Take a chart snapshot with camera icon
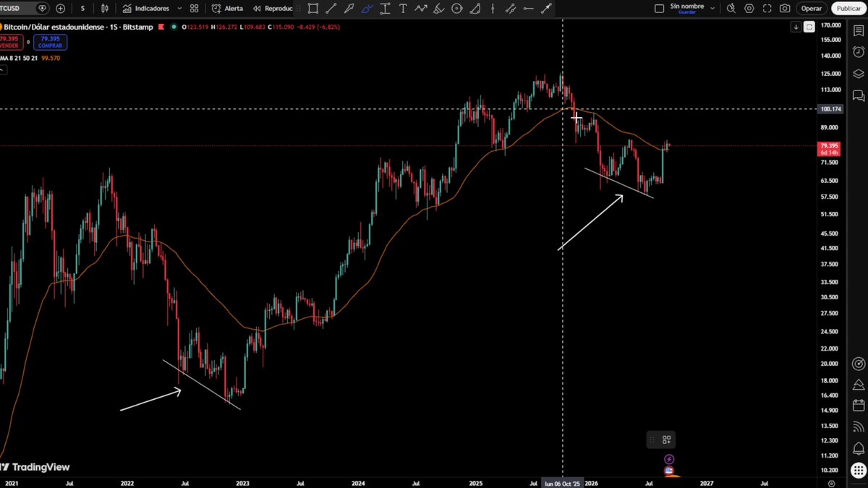Viewport: 868px width, 488px height. pyautogui.click(x=785, y=9)
